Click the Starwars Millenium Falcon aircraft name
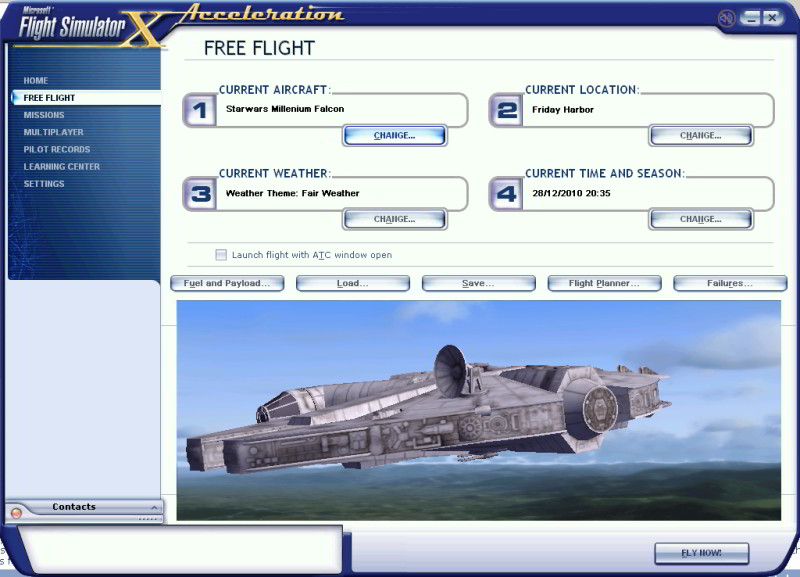This screenshot has width=800, height=577. [x=285, y=109]
